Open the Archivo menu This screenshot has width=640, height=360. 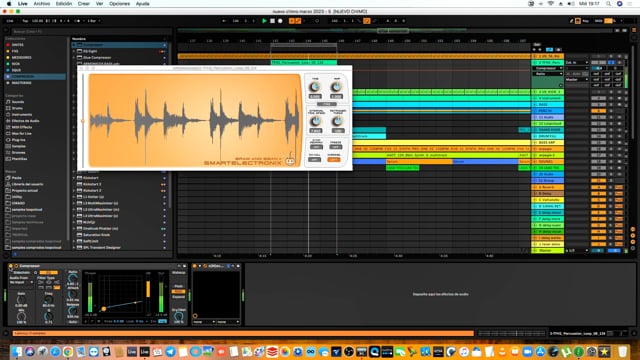click(42, 4)
